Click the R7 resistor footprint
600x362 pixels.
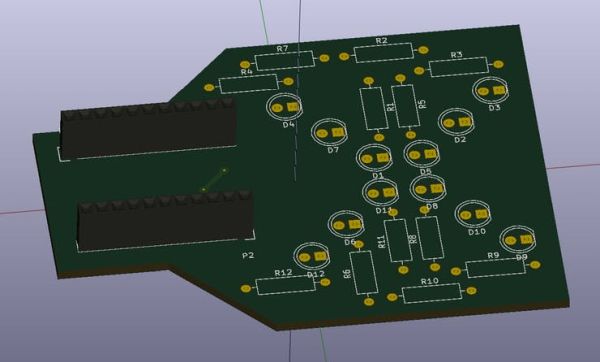point(285,60)
